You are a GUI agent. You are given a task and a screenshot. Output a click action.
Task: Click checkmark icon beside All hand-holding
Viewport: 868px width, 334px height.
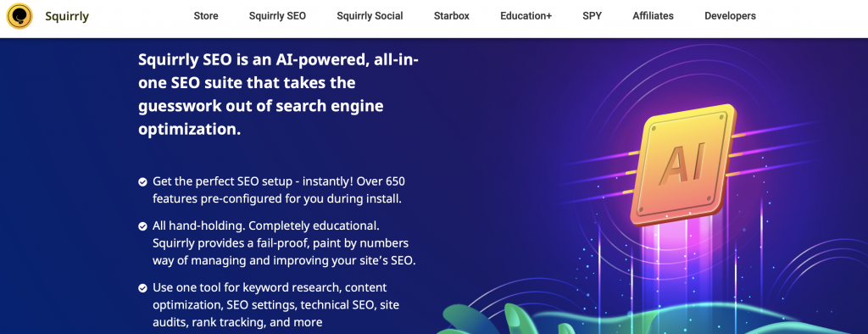click(142, 226)
